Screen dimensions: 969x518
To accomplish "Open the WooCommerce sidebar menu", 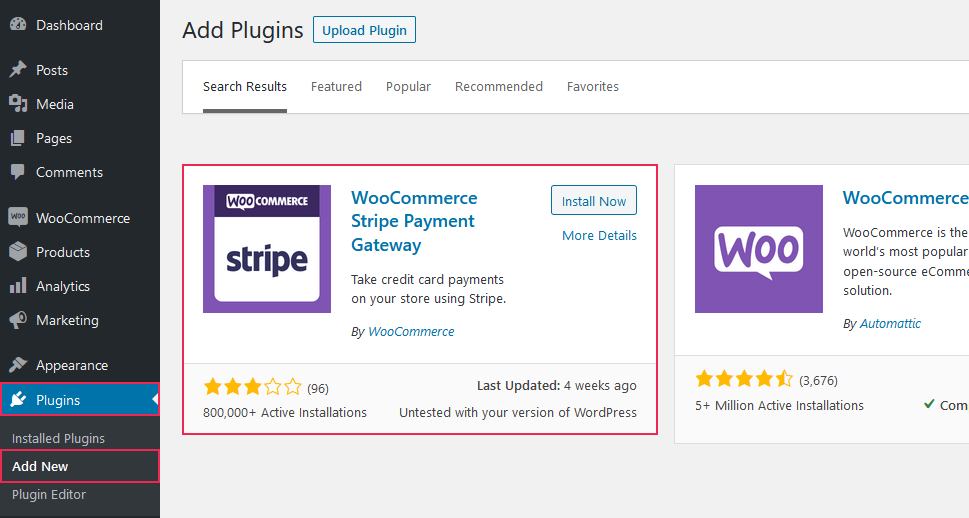I will click(83, 218).
